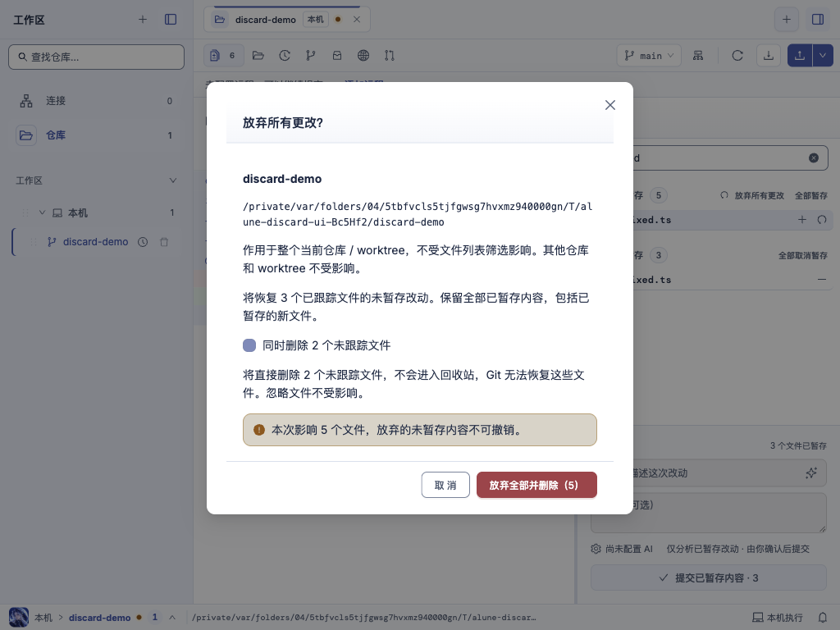Click the pull download icon
Screen dimensions: 840x630
click(x=768, y=55)
